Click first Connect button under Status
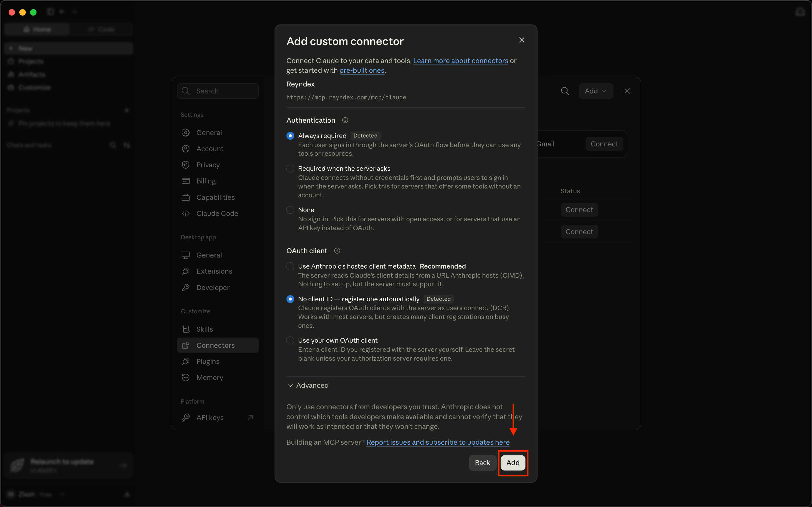812x507 pixels. coord(579,210)
